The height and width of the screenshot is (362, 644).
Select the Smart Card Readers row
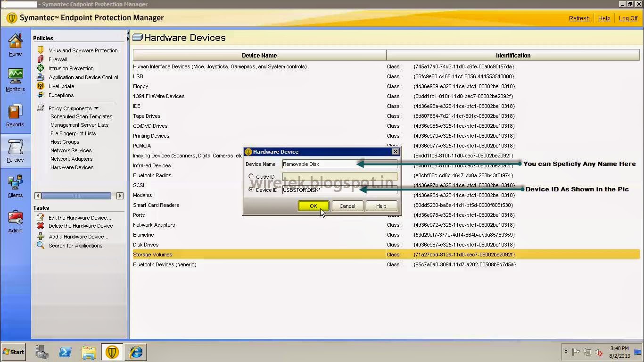(386, 205)
